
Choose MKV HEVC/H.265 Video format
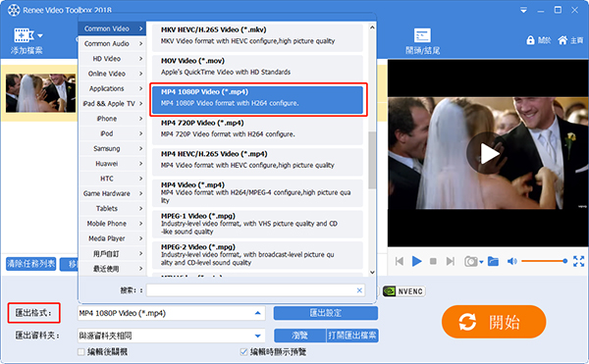[257, 37]
